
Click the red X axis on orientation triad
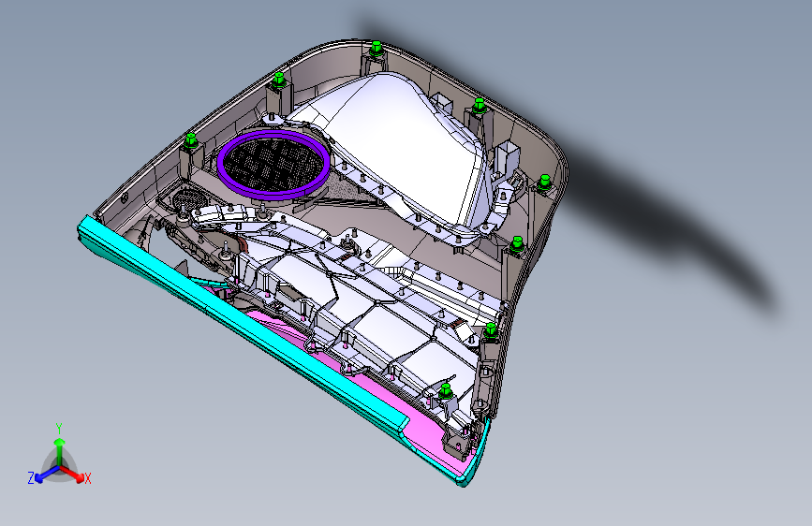[x=74, y=474]
